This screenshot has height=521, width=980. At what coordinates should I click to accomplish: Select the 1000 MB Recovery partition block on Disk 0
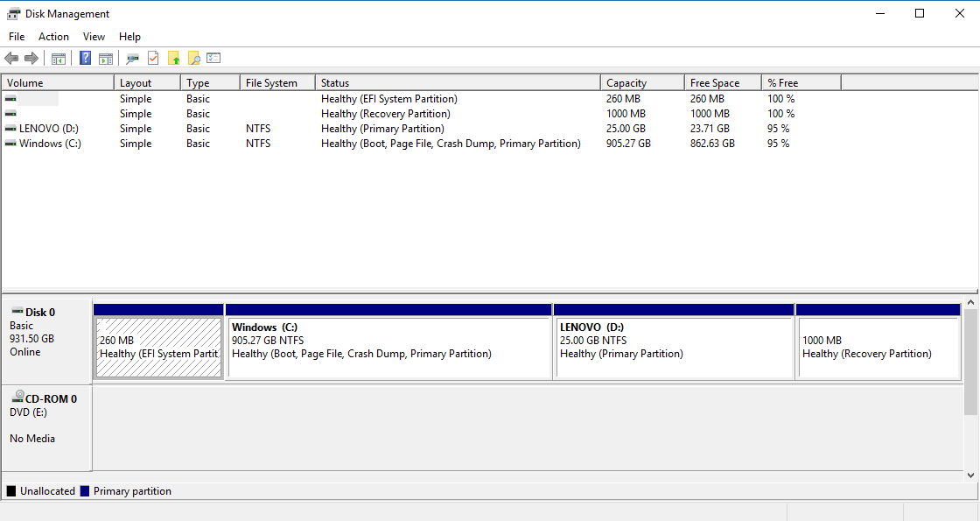point(878,347)
